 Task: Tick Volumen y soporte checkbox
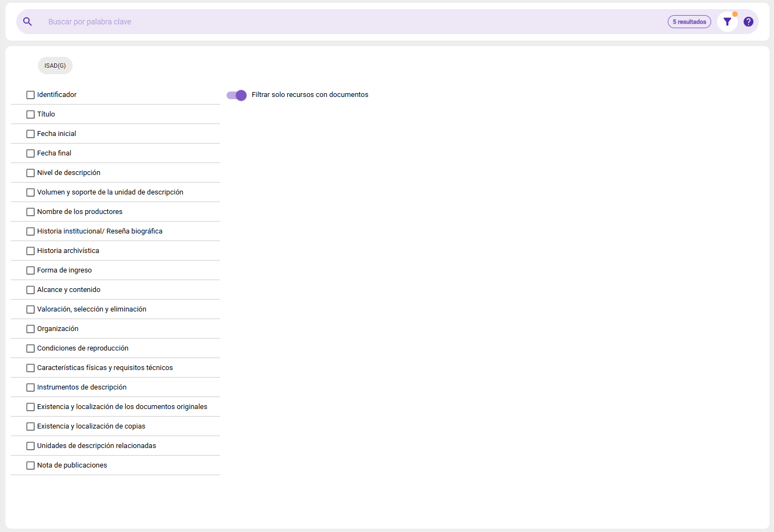[x=30, y=192]
